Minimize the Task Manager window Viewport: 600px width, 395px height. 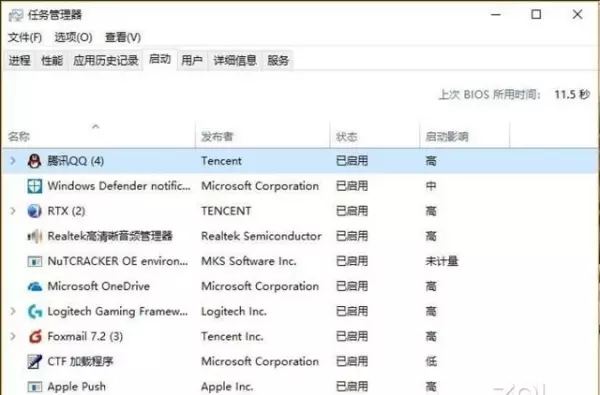point(496,15)
